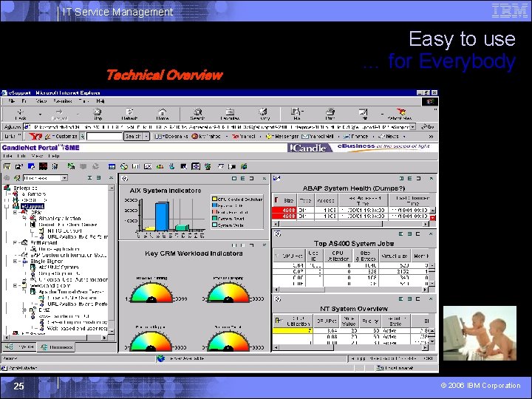Open the Help menu of CandleNet Portal
This screenshot has width=532, height=399.
54,156
